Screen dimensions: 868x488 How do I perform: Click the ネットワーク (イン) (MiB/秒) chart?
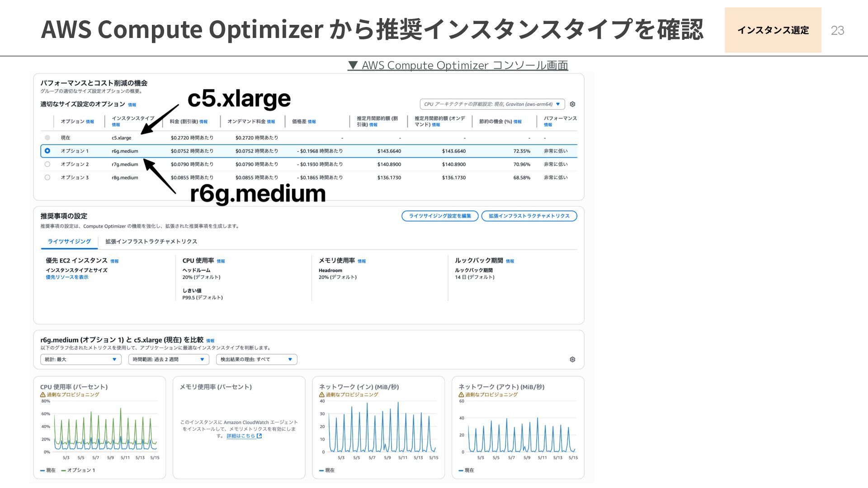pyautogui.click(x=378, y=427)
